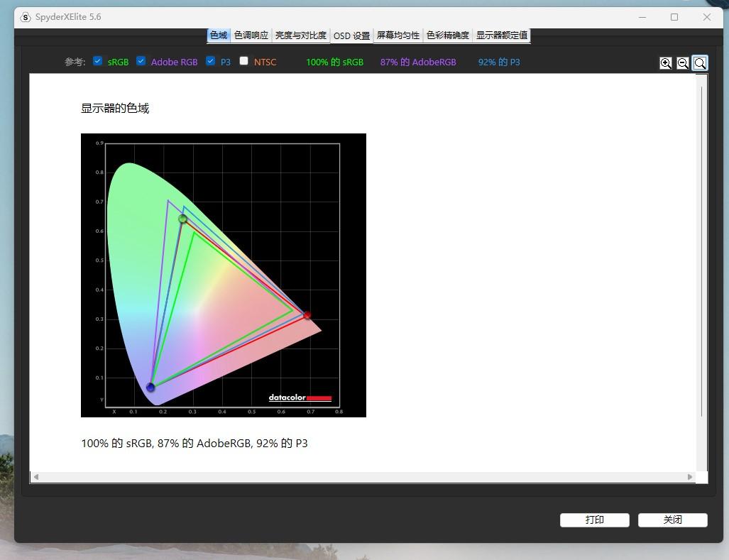729x560 pixels.
Task: Click the blue "92% 的 P3" readout
Action: click(499, 62)
